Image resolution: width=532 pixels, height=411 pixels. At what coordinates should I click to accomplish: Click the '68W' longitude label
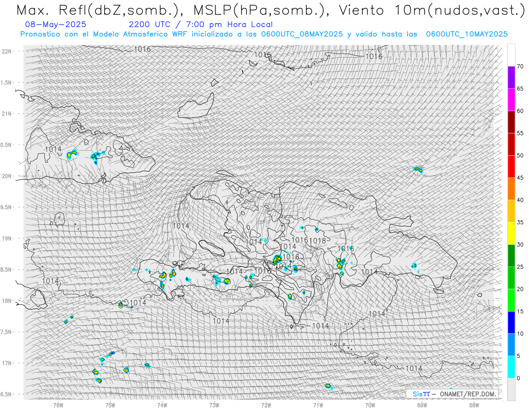point(474,405)
